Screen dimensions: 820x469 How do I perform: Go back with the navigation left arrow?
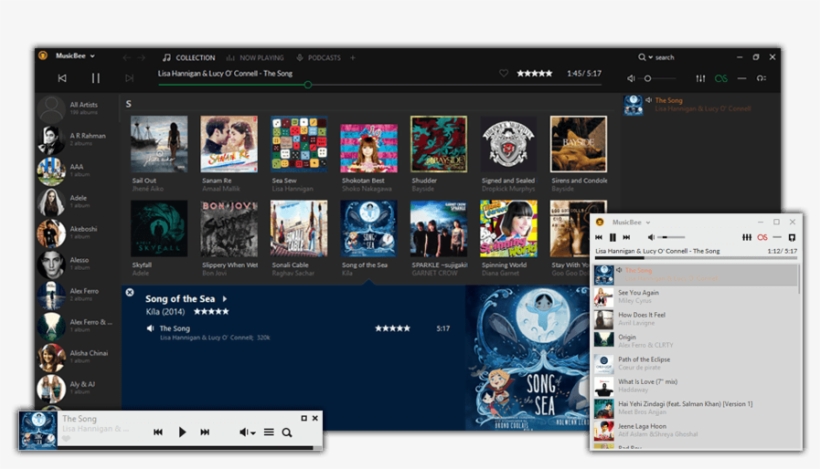126,58
